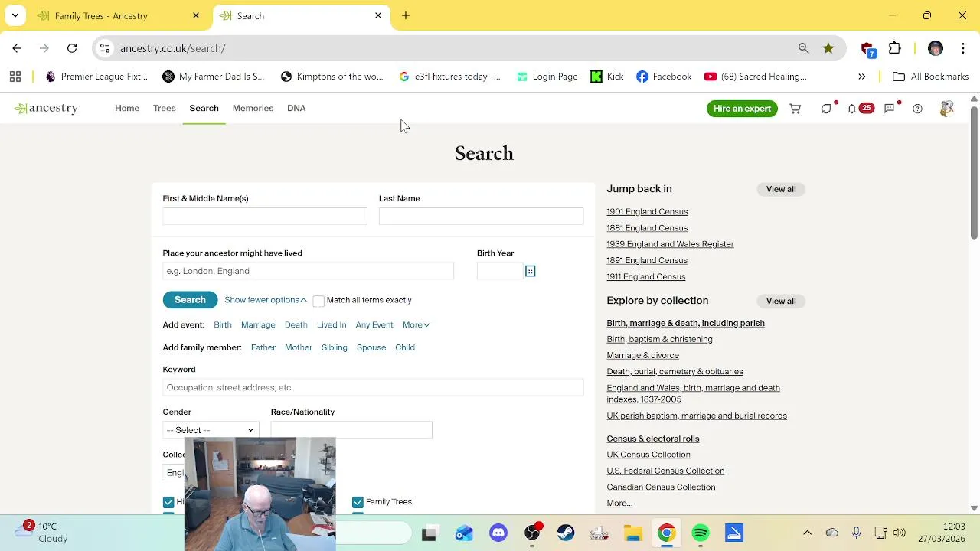Expand the More events dropdown
The image size is (980, 551).
pos(416,325)
